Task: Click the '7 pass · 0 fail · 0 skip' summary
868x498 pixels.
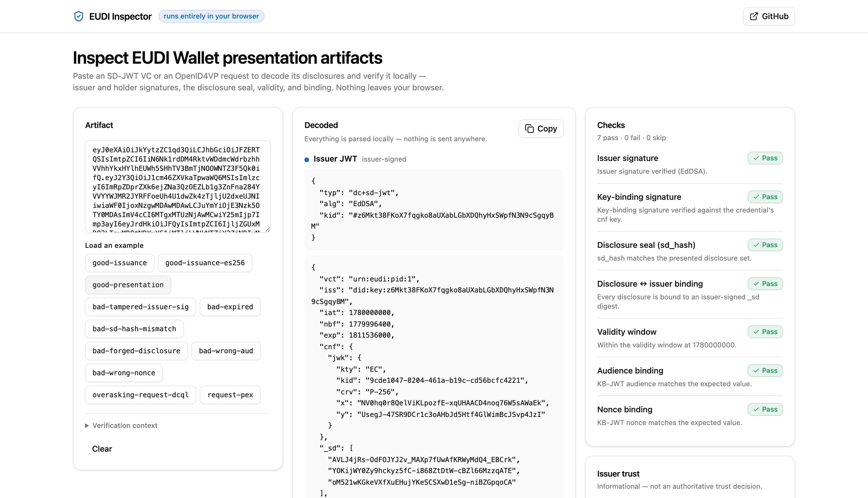Action: coord(632,138)
